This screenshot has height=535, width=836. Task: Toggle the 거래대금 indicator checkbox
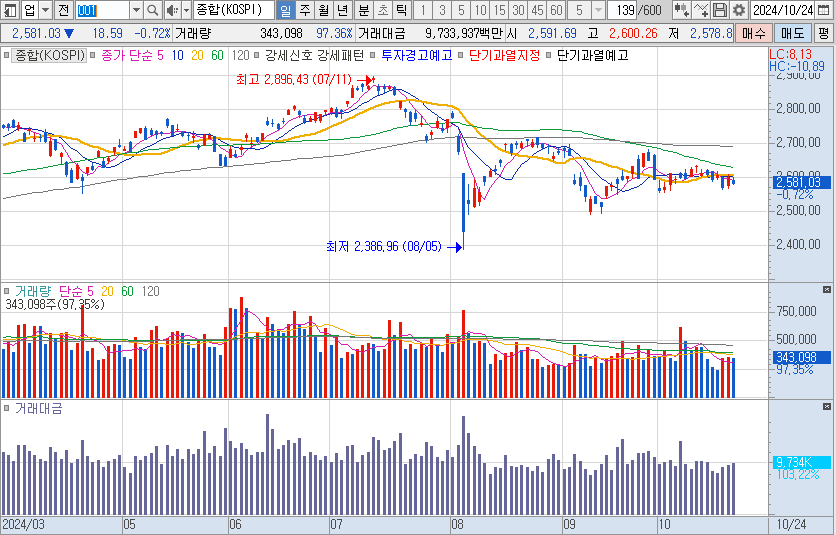(6, 409)
